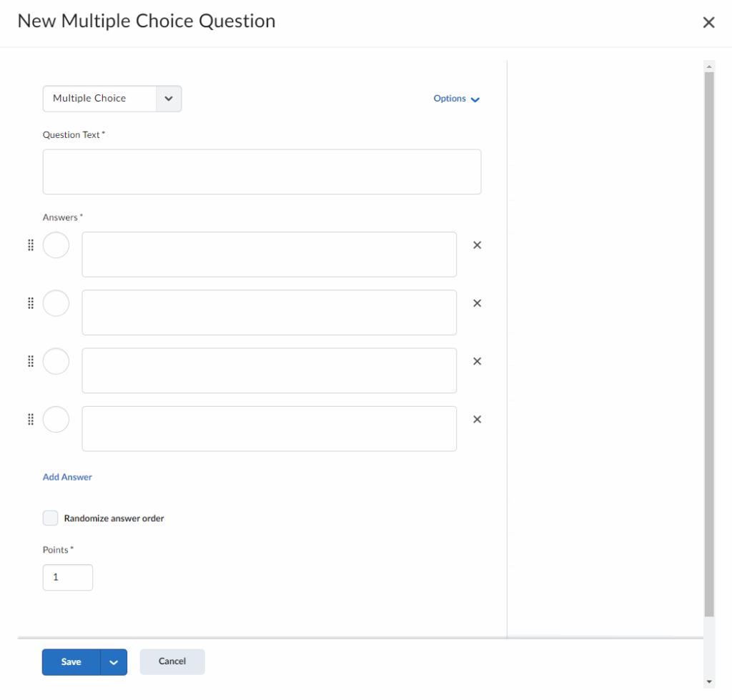Click the vertical scrollbar of the dialog

point(708,343)
